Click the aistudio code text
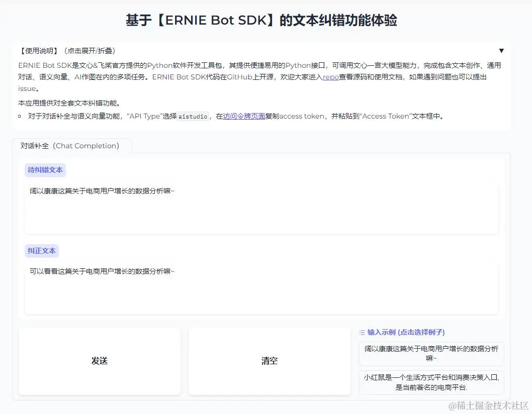 (193, 116)
